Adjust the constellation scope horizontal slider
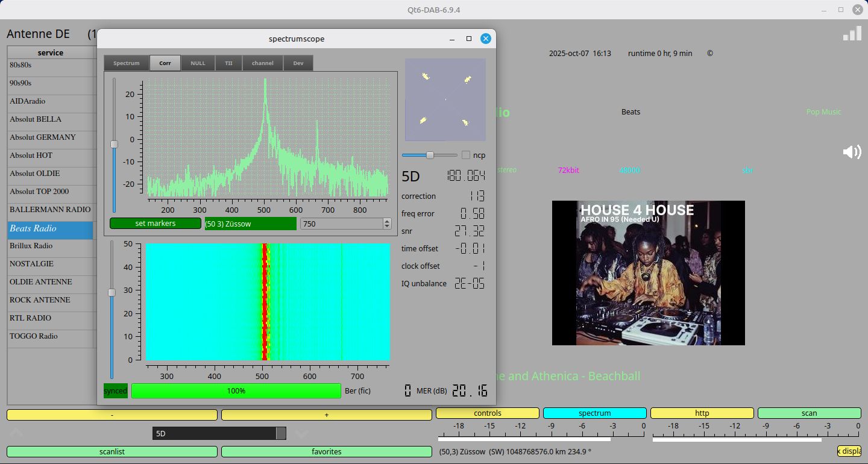Image resolution: width=868 pixels, height=464 pixels. click(x=430, y=155)
